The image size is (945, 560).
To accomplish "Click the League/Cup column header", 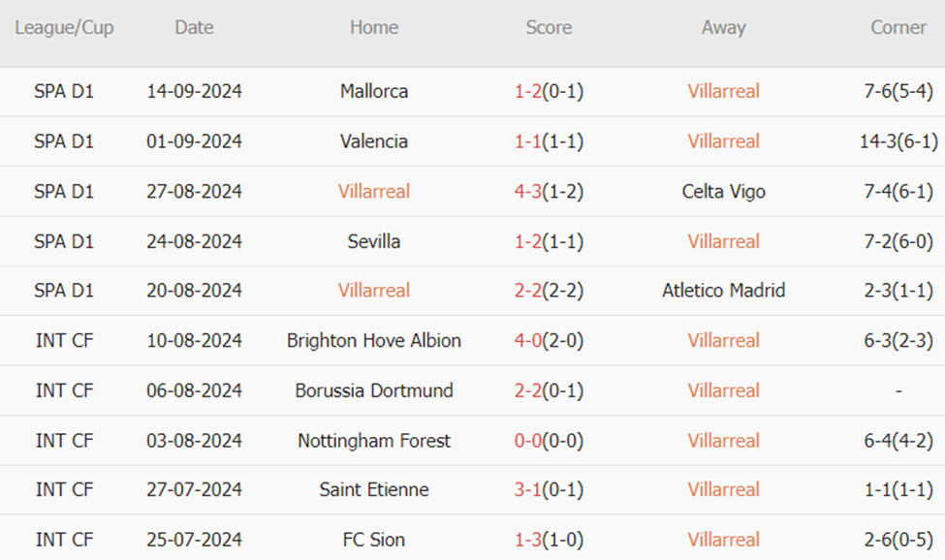I will click(64, 27).
